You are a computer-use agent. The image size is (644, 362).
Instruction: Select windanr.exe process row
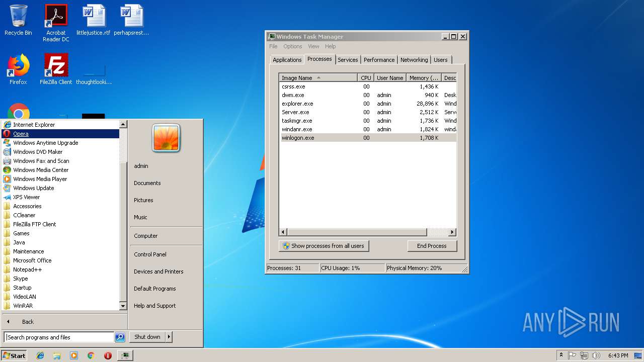tap(368, 129)
